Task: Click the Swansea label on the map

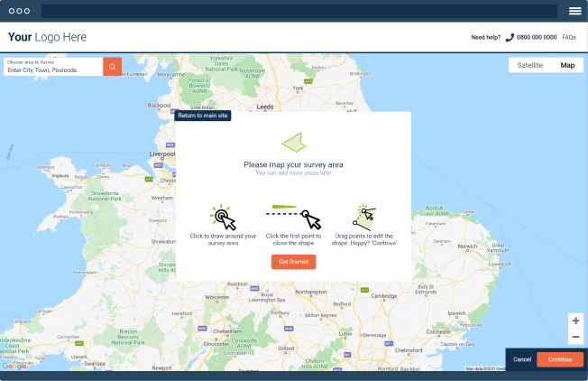Action: tap(95, 363)
